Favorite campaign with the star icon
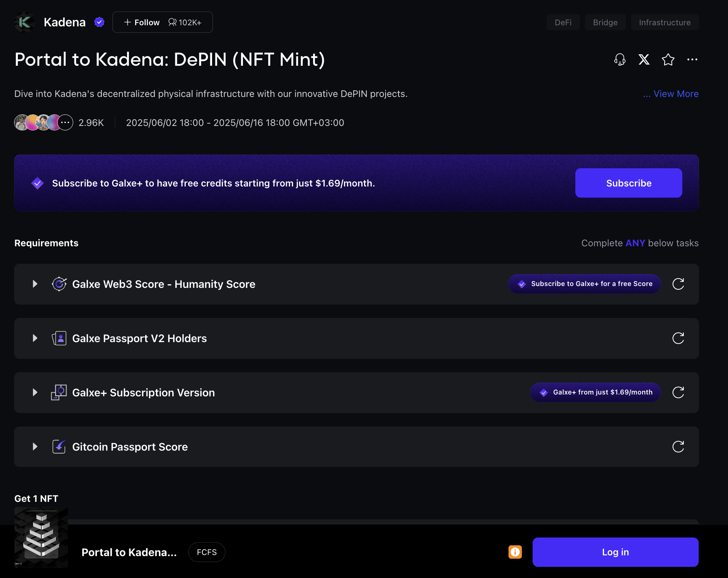Image resolution: width=728 pixels, height=578 pixels. [668, 59]
